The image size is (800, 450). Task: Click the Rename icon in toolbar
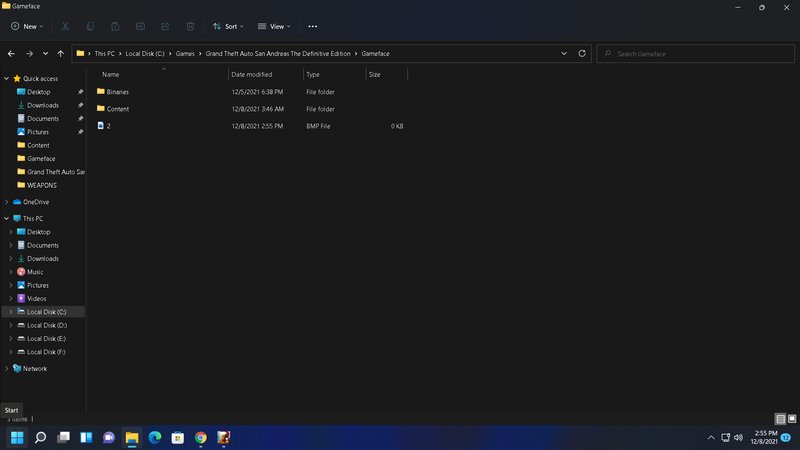tap(140, 27)
